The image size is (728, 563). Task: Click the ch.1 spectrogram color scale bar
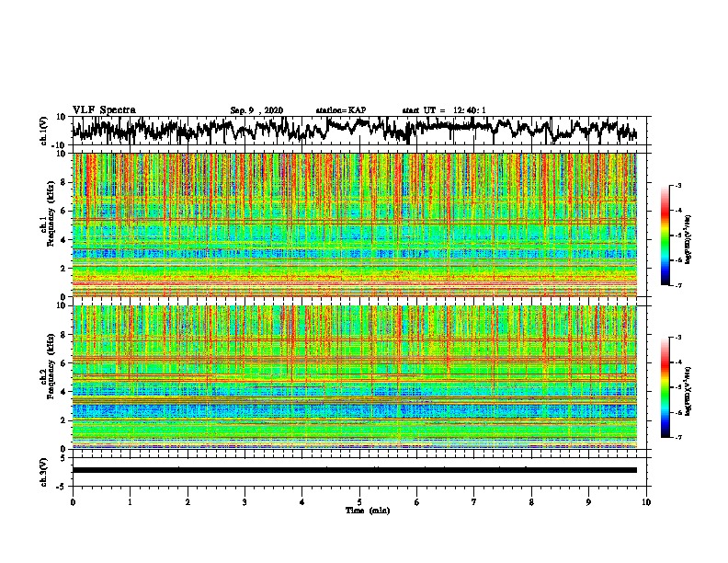(665, 236)
